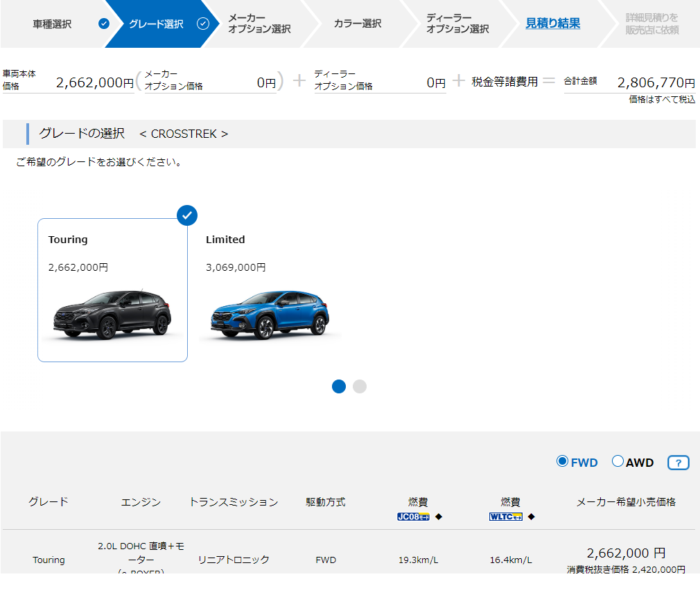
Task: Click the Touring card price 2,662,000円
Action: coord(78,267)
